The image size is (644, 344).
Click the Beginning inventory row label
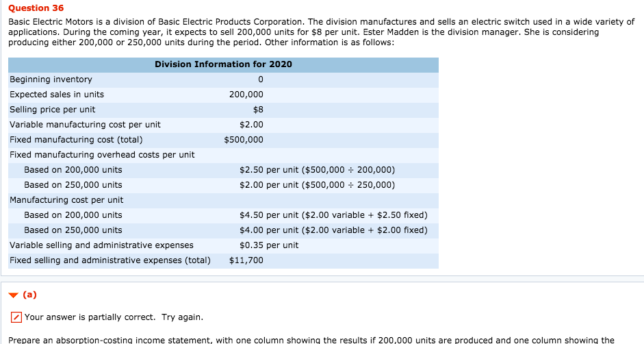pos(51,79)
